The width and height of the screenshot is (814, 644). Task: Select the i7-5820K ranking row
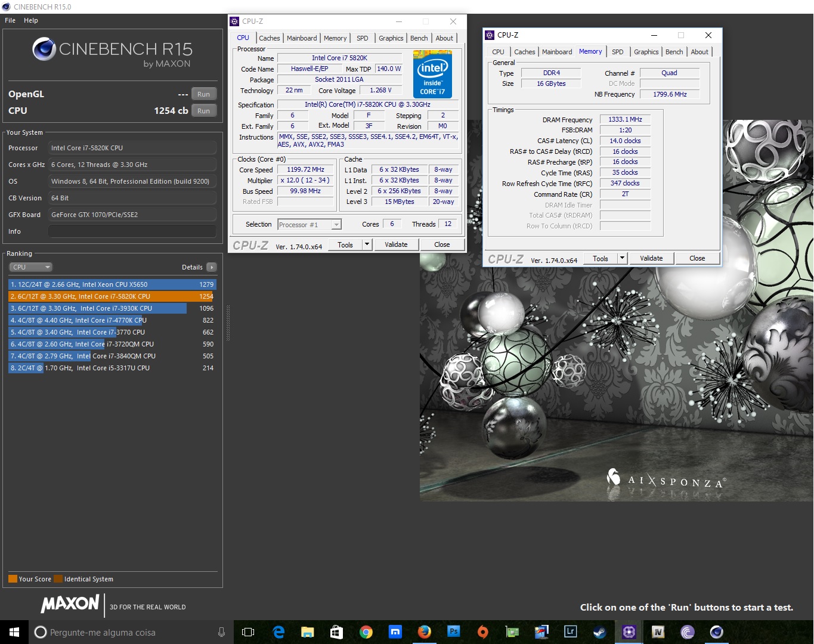112,296
